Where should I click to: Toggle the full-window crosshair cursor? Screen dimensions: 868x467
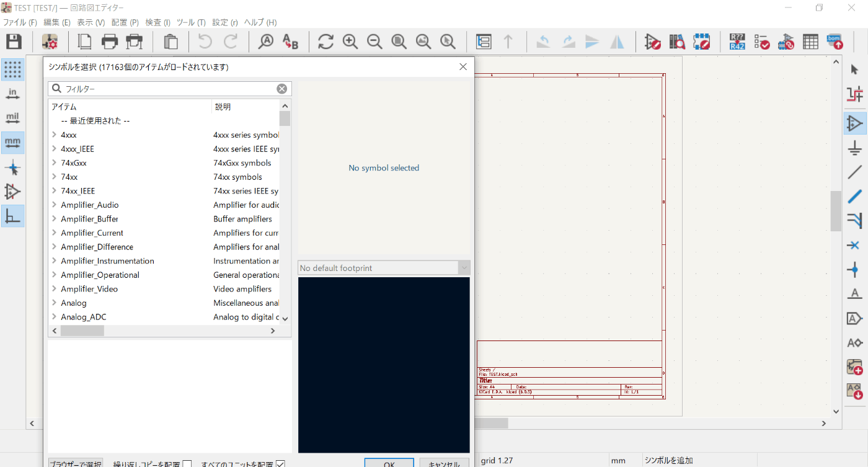click(13, 167)
